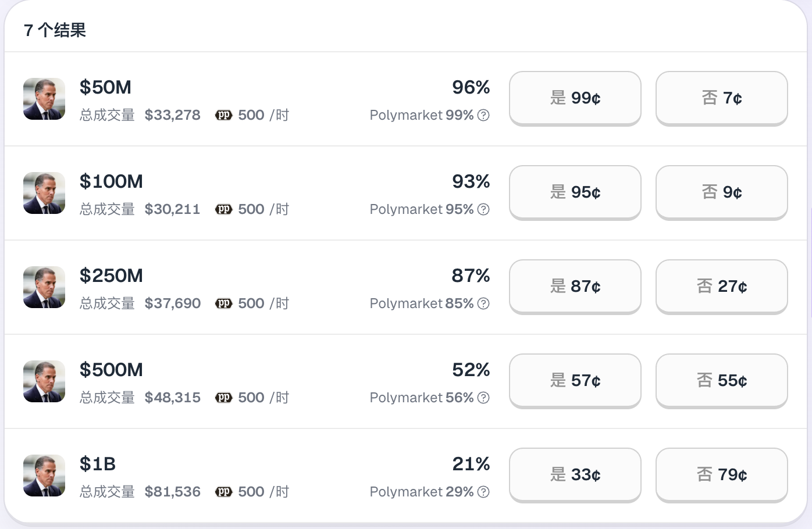
Task: Open the $1B outcome title
Action: [x=98, y=464]
